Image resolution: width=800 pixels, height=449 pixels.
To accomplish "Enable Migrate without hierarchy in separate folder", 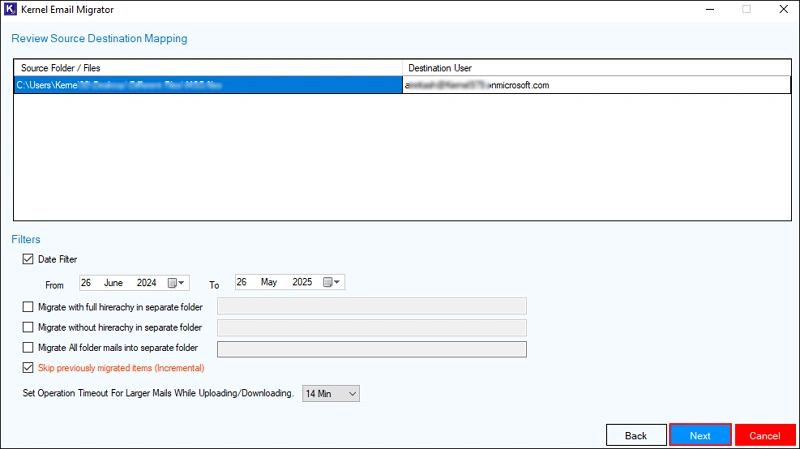I will pos(28,327).
